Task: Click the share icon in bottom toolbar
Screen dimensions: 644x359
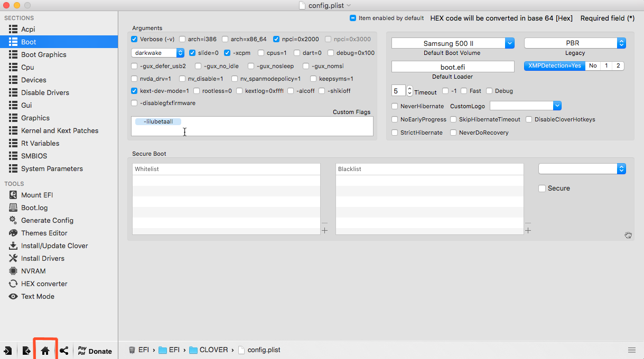Action: pos(64,351)
